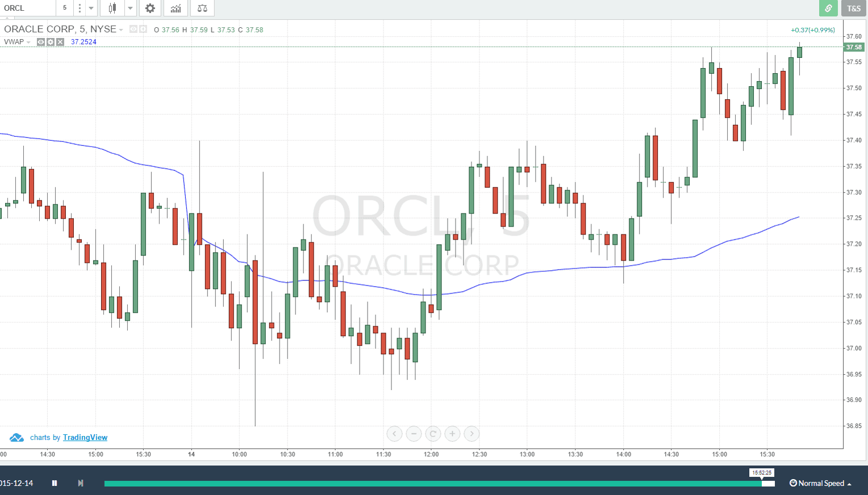Viewport: 868px width, 495px height.
Task: Open the T&S panel
Action: click(854, 9)
